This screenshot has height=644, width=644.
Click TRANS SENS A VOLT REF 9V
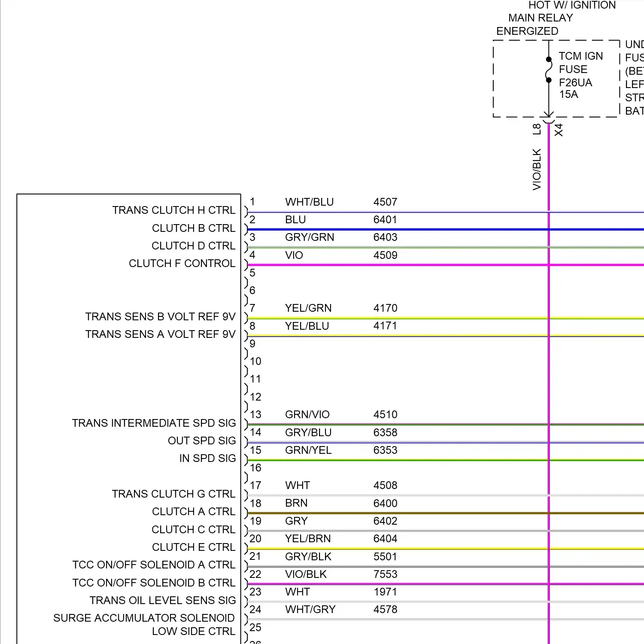[161, 334]
